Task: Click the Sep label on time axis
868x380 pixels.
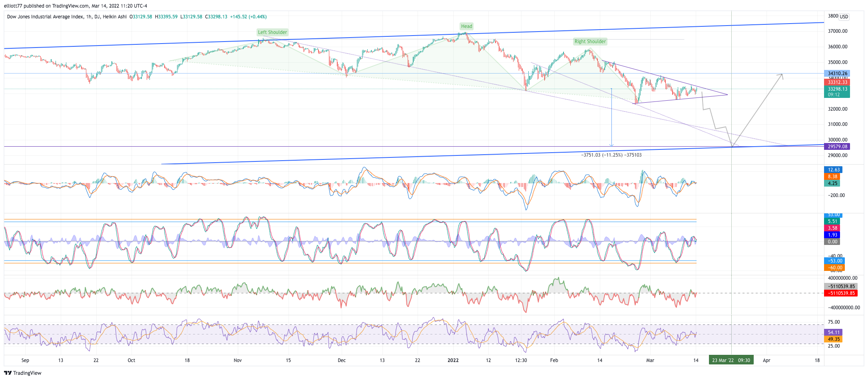Action: 25,360
